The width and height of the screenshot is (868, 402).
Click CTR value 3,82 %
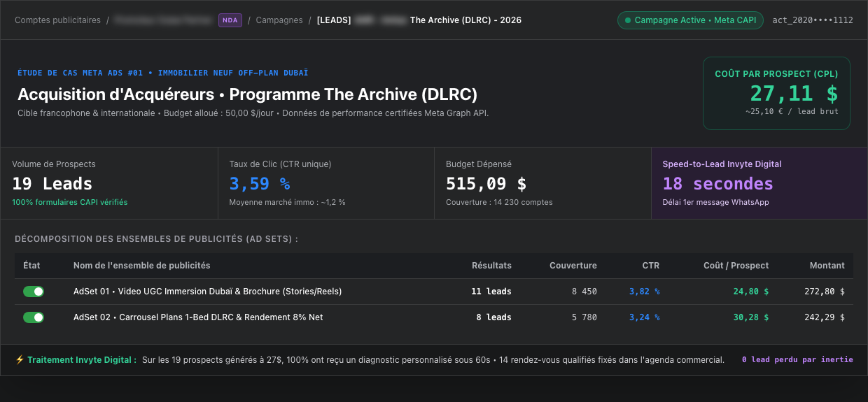point(644,292)
